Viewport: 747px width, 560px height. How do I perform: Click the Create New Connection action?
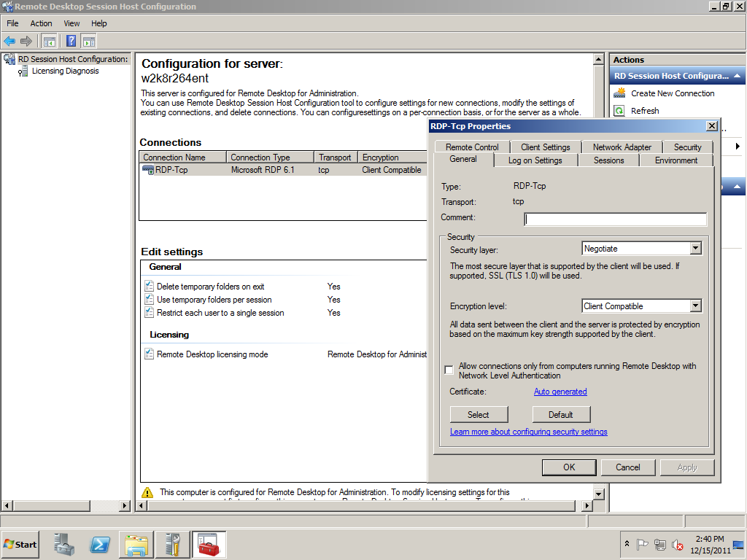(673, 93)
